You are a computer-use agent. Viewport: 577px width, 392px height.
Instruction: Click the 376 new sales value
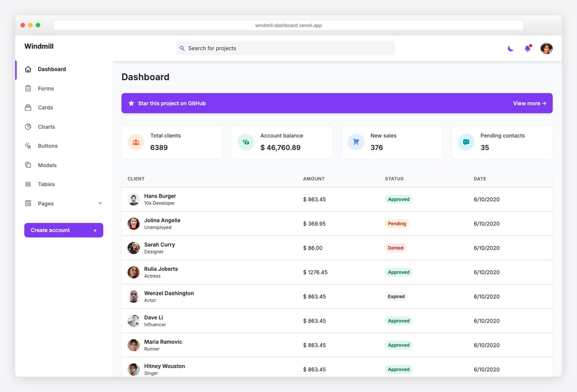coord(376,148)
